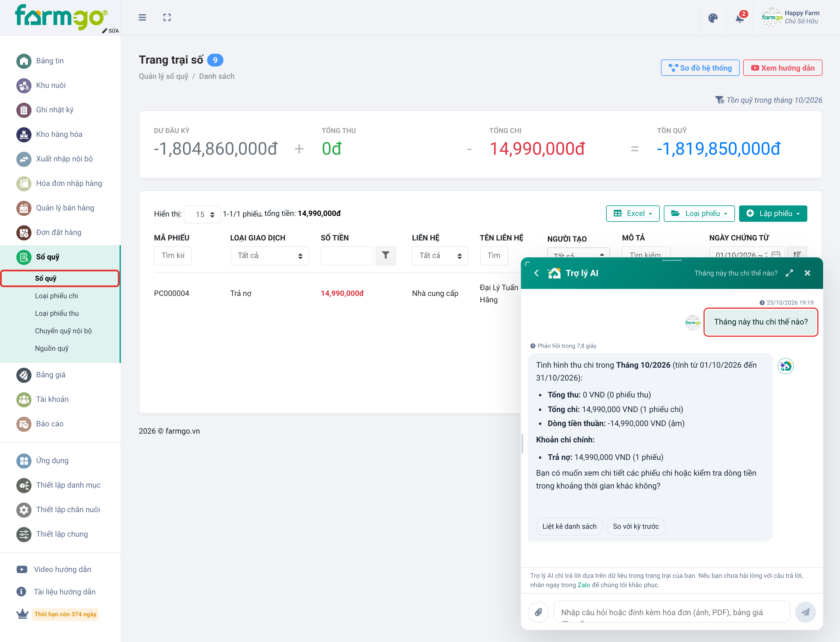The image size is (840, 642).
Task: Open the Hiển thị 15 rows selector
Action: [x=202, y=214]
